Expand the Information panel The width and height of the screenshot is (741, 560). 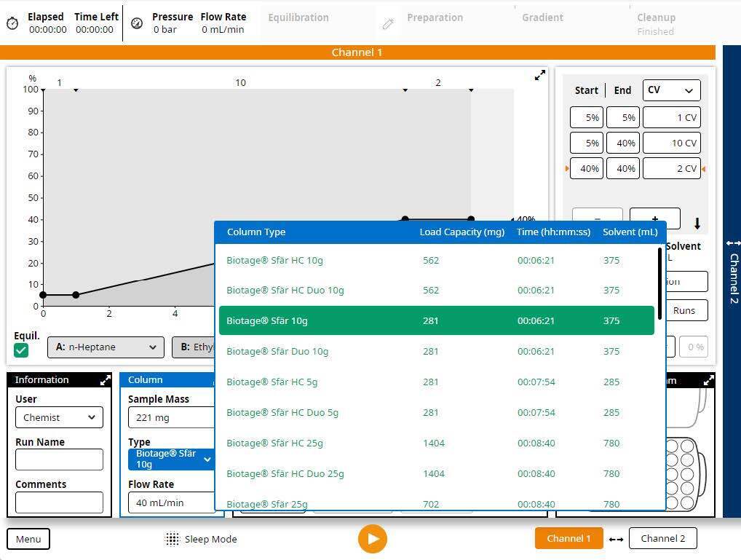tap(106, 380)
